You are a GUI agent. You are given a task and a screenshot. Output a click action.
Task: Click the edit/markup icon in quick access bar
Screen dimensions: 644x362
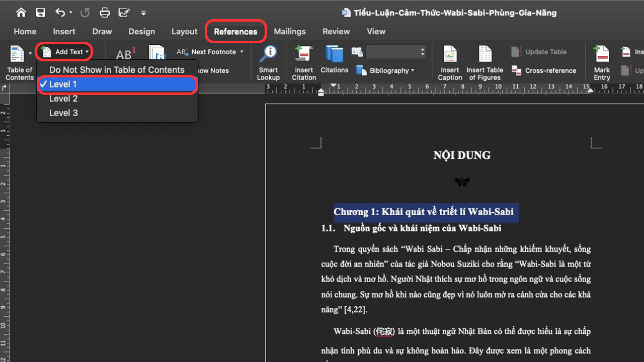[x=124, y=13]
